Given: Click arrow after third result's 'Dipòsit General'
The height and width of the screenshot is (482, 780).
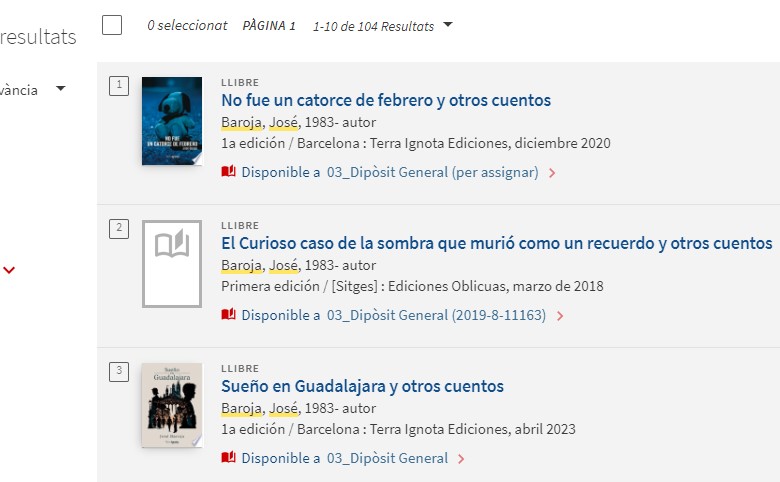Looking at the screenshot, I should [x=461, y=459].
